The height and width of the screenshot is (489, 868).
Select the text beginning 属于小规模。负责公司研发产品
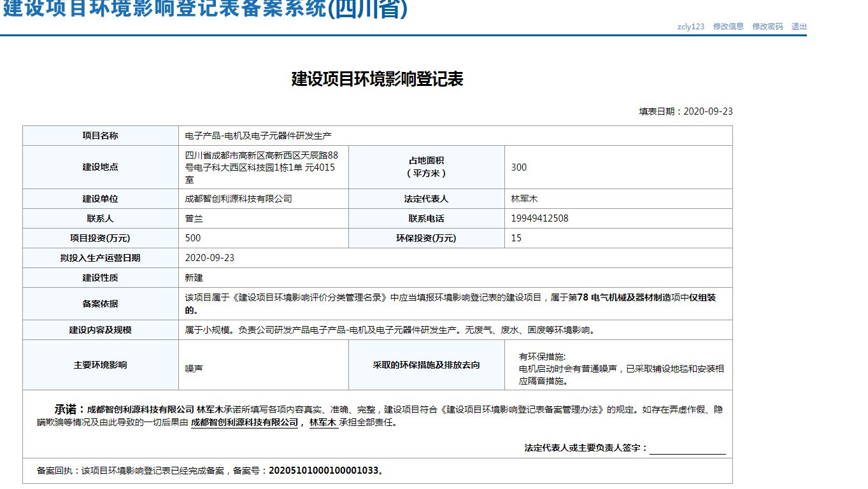pos(390,330)
